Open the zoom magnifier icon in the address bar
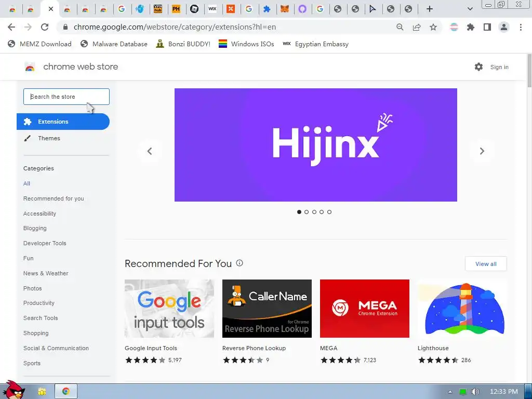 coord(400,27)
